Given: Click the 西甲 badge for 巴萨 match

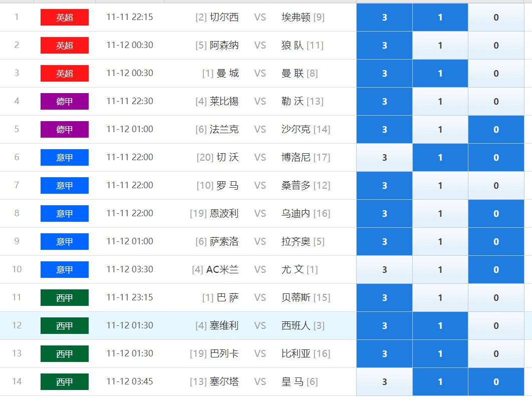Looking at the screenshot, I should pyautogui.click(x=65, y=298).
